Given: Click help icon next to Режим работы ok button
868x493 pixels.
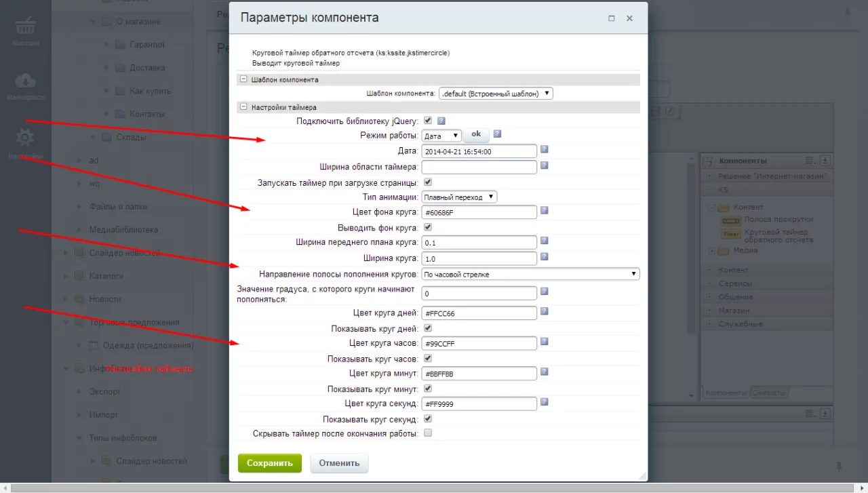Looking at the screenshot, I should [497, 134].
